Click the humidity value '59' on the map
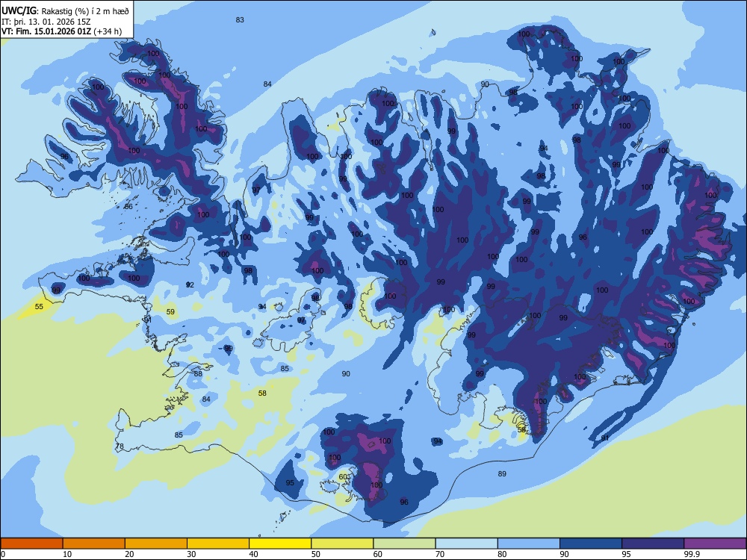 [170, 312]
